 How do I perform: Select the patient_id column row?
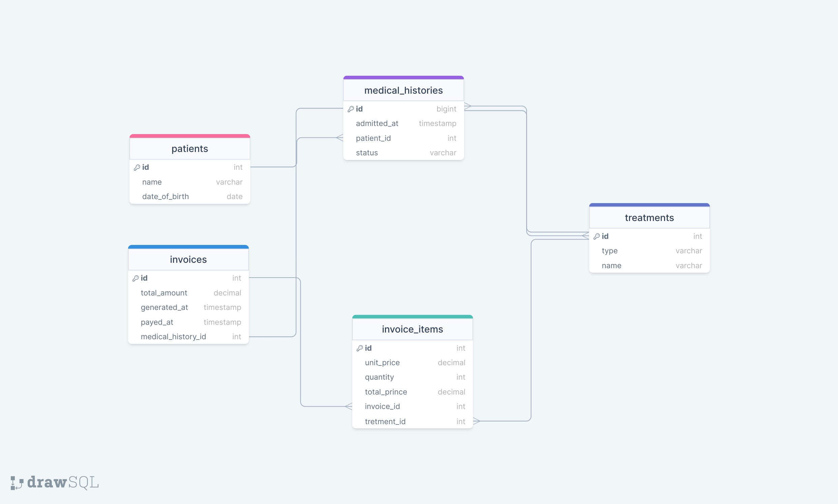click(x=403, y=138)
